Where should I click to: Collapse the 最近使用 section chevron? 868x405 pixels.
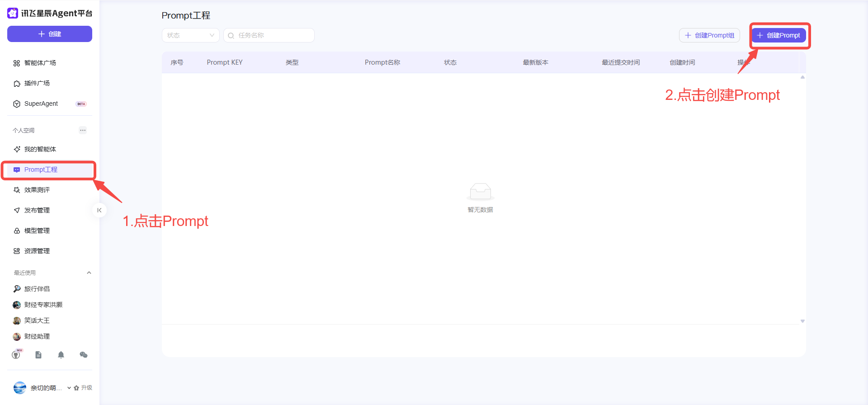(89, 273)
